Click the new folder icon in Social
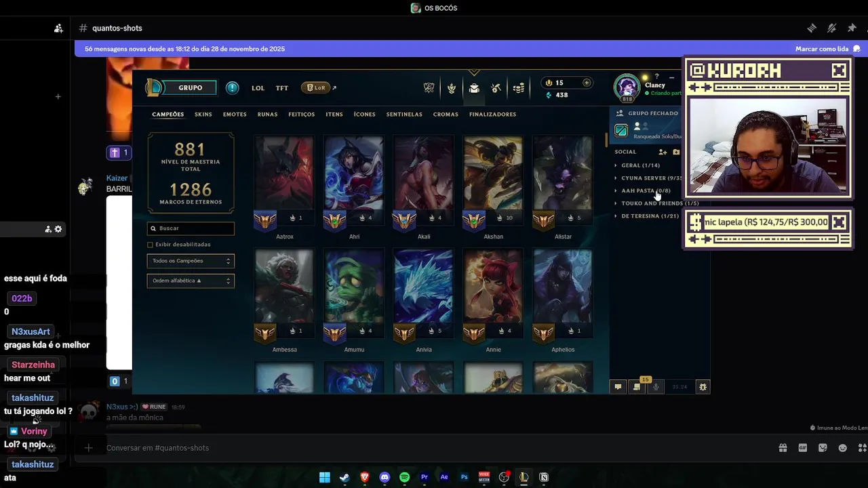Image resolution: width=868 pixels, height=488 pixels. click(x=676, y=152)
